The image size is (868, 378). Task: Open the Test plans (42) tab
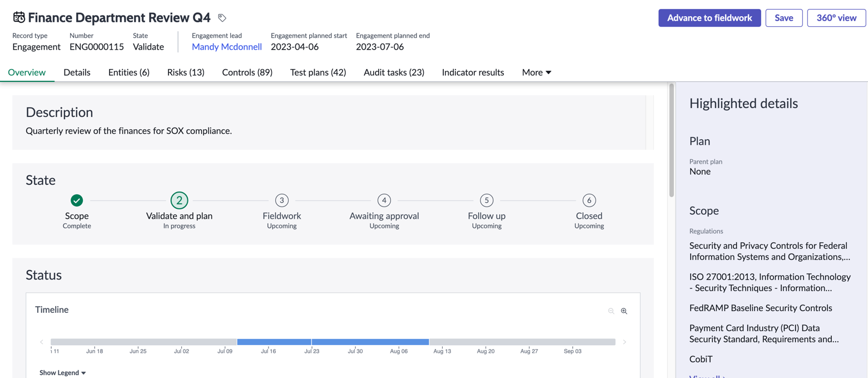(x=318, y=72)
